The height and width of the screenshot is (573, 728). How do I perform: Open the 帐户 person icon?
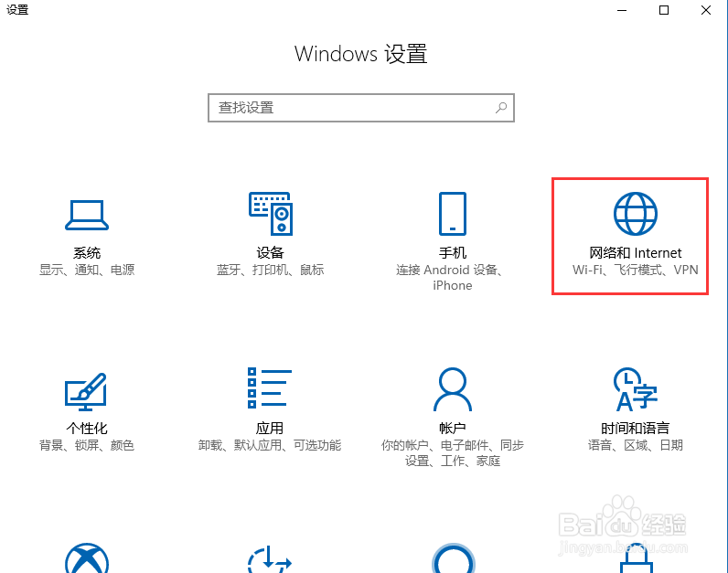click(x=453, y=389)
